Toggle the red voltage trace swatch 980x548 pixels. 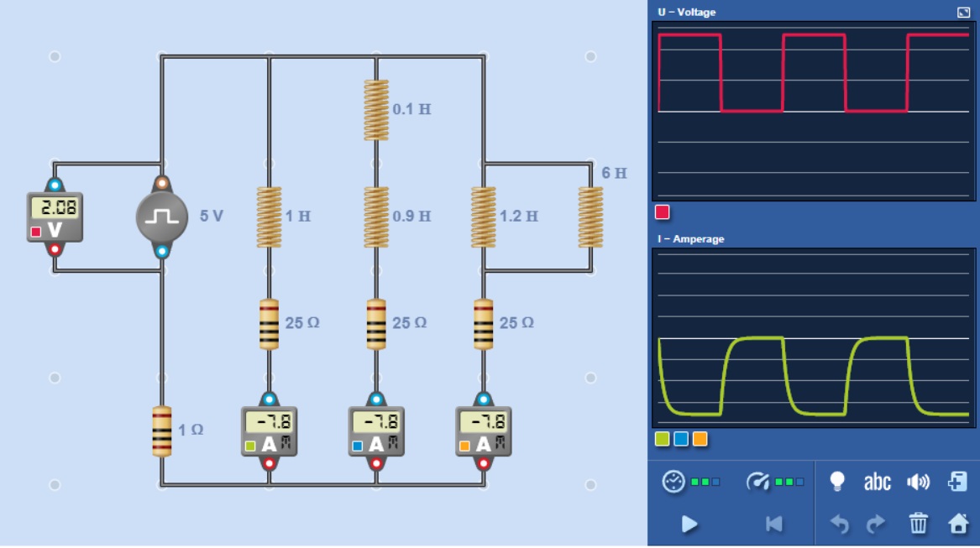(662, 212)
